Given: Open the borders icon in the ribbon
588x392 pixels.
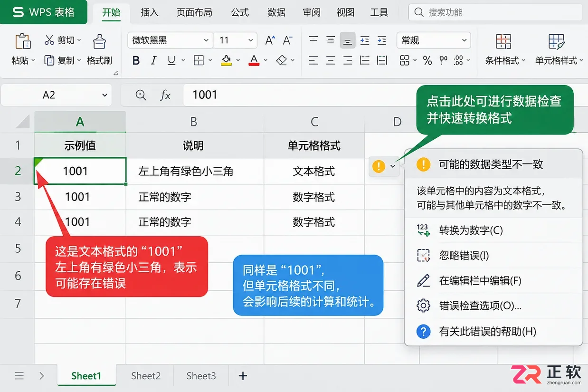Looking at the screenshot, I should [199, 60].
